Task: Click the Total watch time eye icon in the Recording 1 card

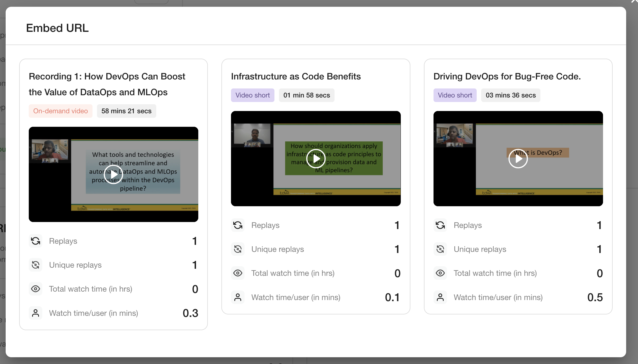Action: pyautogui.click(x=36, y=289)
